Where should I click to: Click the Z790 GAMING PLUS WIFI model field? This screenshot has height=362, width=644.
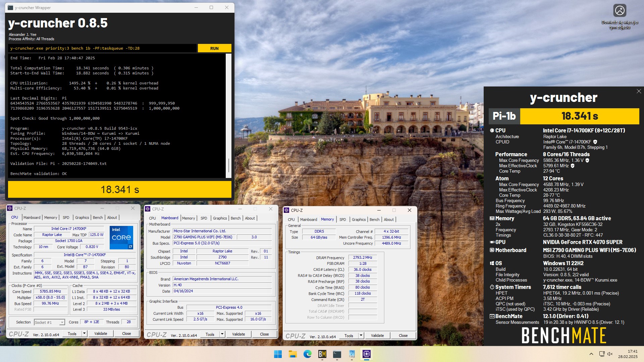click(x=204, y=237)
